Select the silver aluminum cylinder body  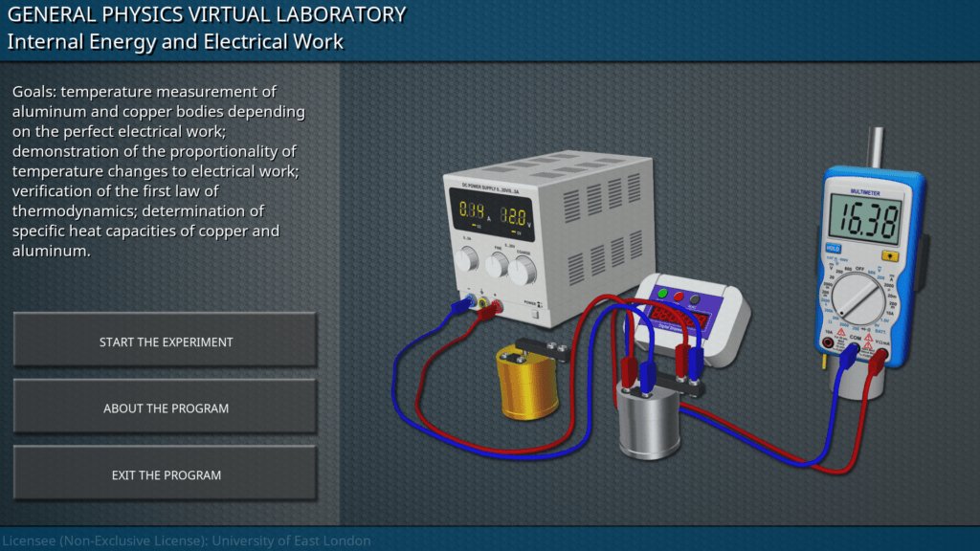646,424
